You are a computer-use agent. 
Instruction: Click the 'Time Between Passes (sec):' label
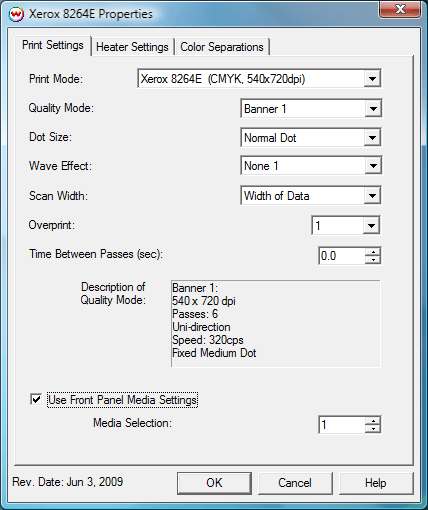(x=96, y=254)
